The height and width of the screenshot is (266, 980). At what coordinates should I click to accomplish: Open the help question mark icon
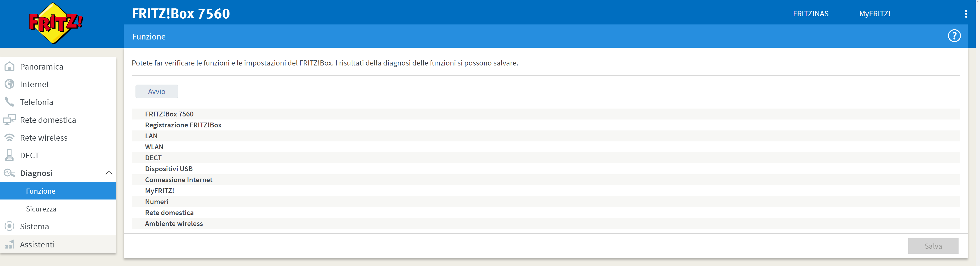[954, 36]
